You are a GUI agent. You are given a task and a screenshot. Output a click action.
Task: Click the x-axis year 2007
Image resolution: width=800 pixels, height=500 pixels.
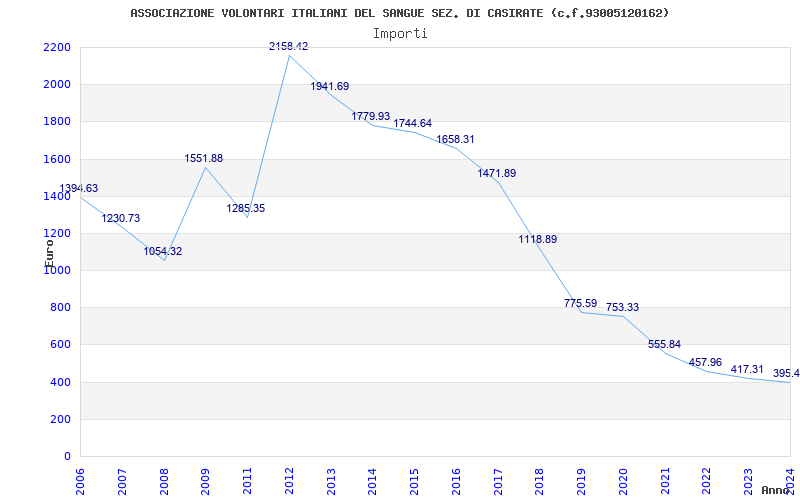coord(122,481)
